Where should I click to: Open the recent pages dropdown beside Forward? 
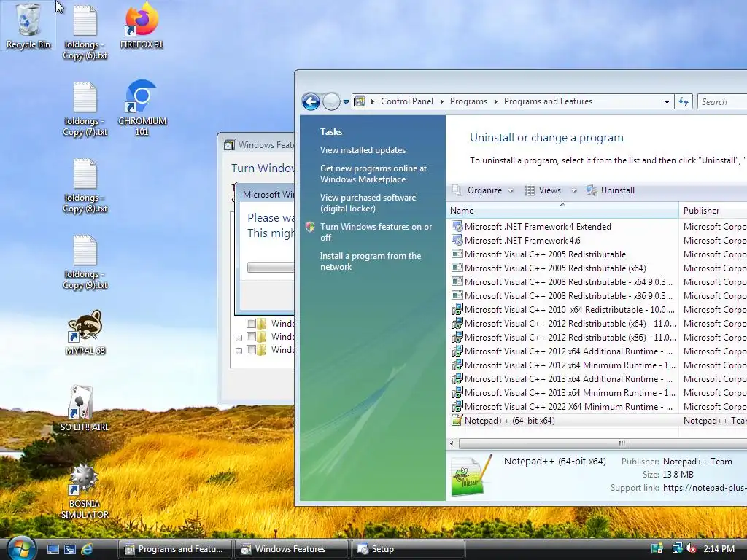[346, 101]
